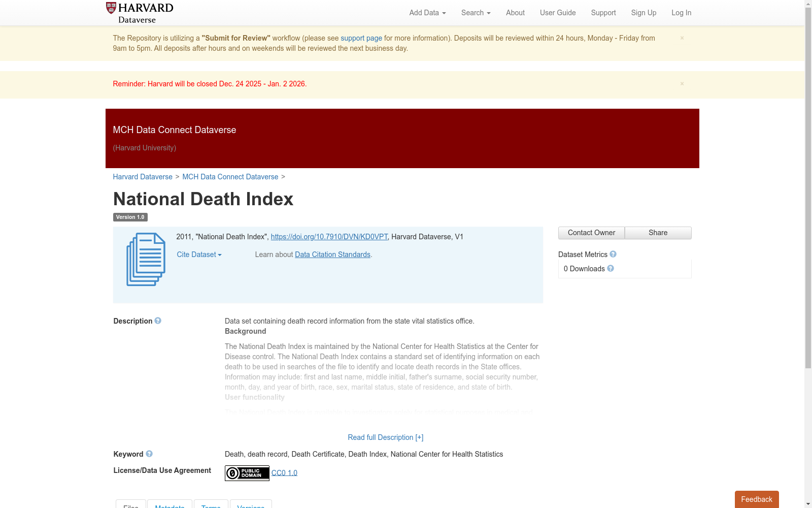Switch to the Terms tab

[x=211, y=504]
